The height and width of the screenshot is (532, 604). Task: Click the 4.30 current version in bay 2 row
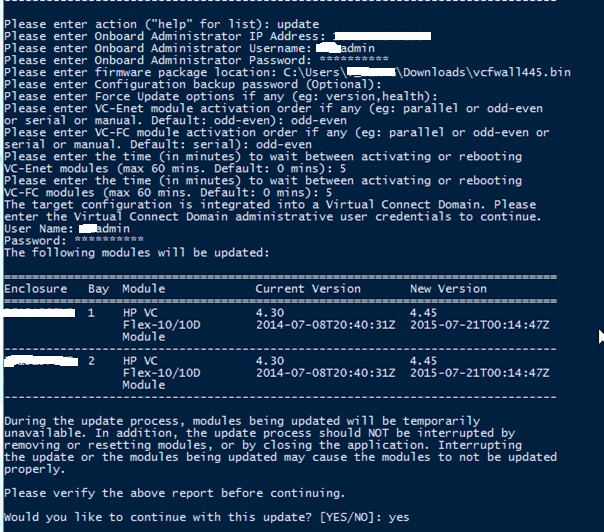(270, 360)
